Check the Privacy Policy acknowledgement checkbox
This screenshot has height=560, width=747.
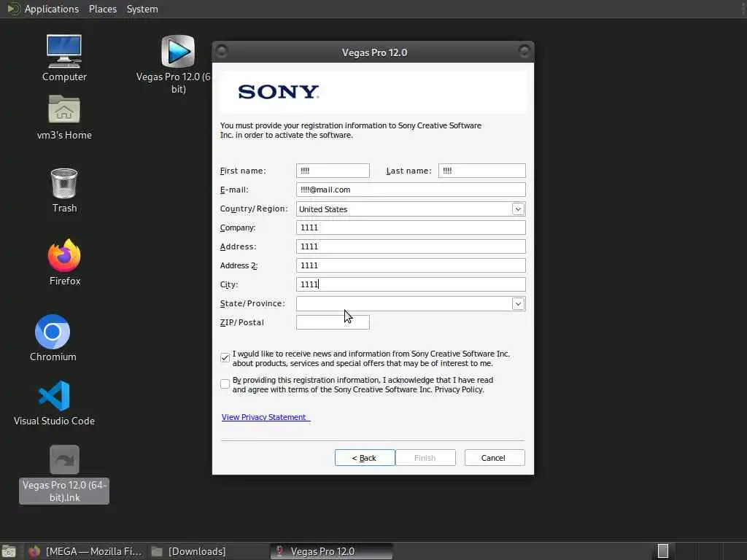click(x=225, y=384)
